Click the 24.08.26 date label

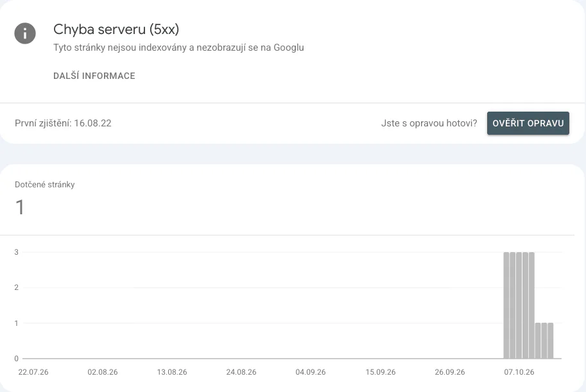pos(241,372)
